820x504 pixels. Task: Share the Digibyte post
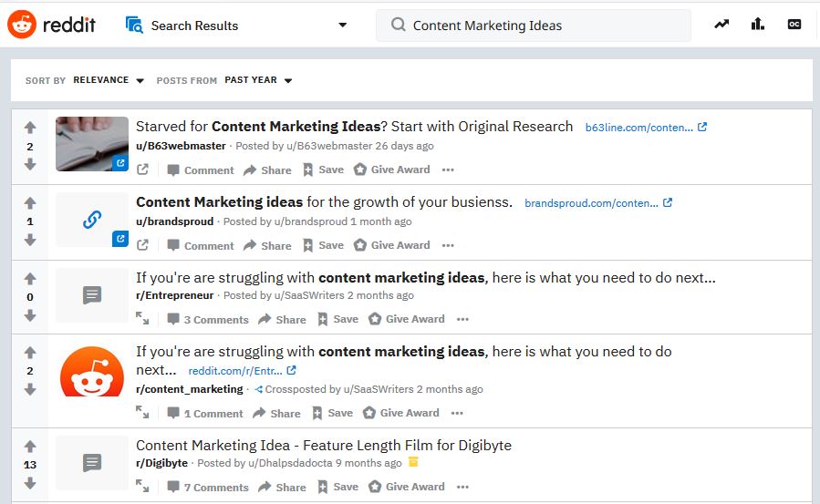[282, 487]
